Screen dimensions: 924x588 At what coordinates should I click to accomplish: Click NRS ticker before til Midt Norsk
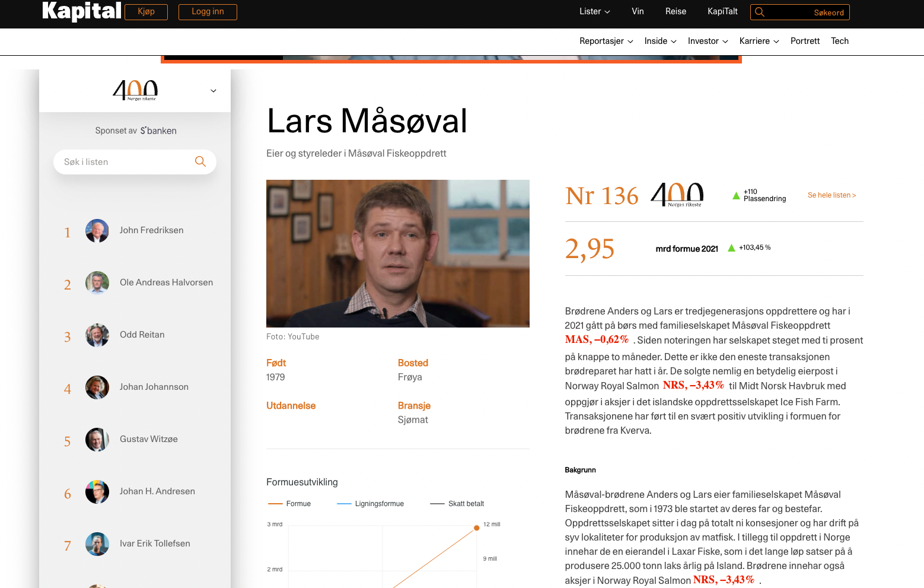tap(693, 385)
